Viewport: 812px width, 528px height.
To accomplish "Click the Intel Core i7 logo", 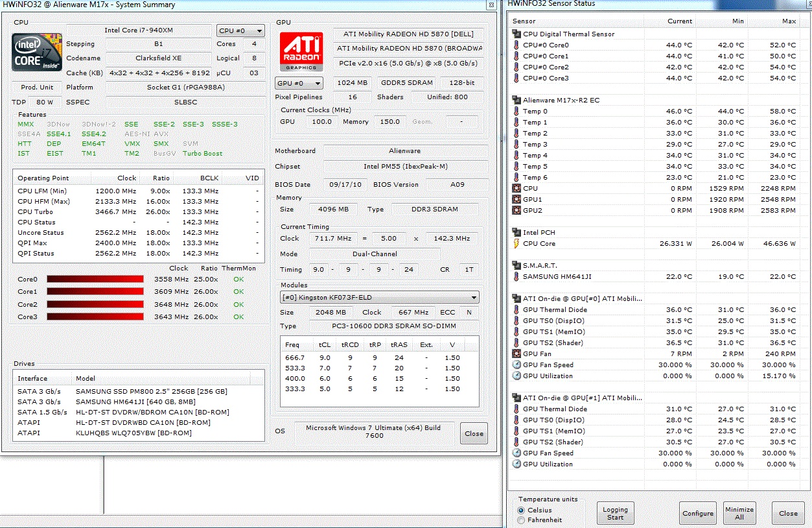I will pos(37,53).
